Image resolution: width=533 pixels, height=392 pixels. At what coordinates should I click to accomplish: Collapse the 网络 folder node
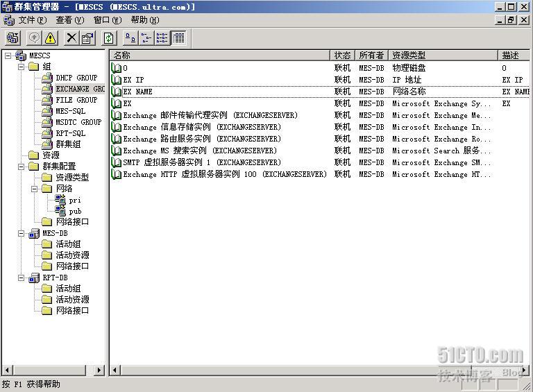tap(34, 189)
